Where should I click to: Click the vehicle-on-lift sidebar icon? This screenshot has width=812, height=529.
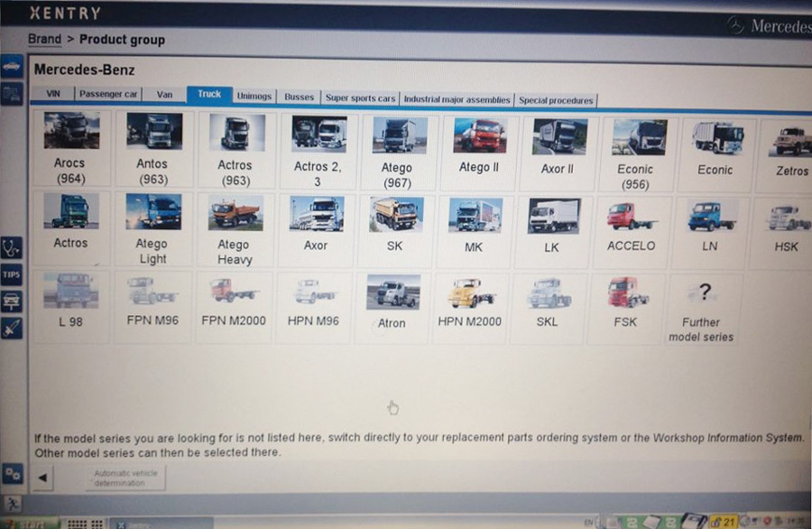click(12, 302)
